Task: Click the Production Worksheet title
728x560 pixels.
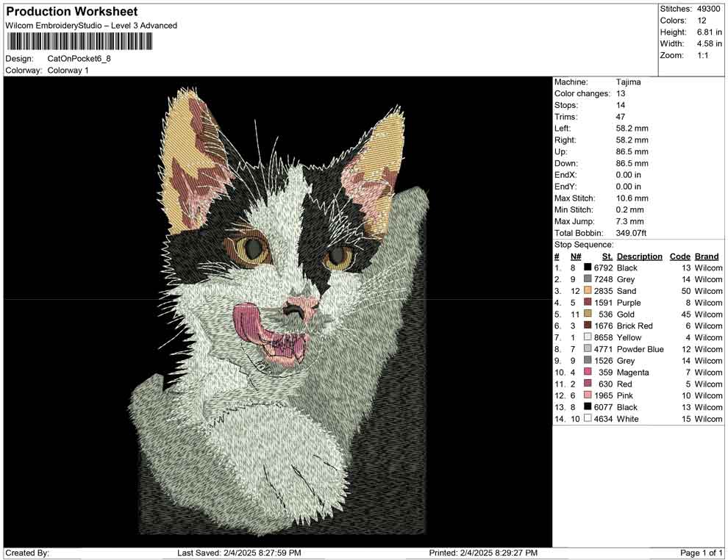Action: [72, 12]
